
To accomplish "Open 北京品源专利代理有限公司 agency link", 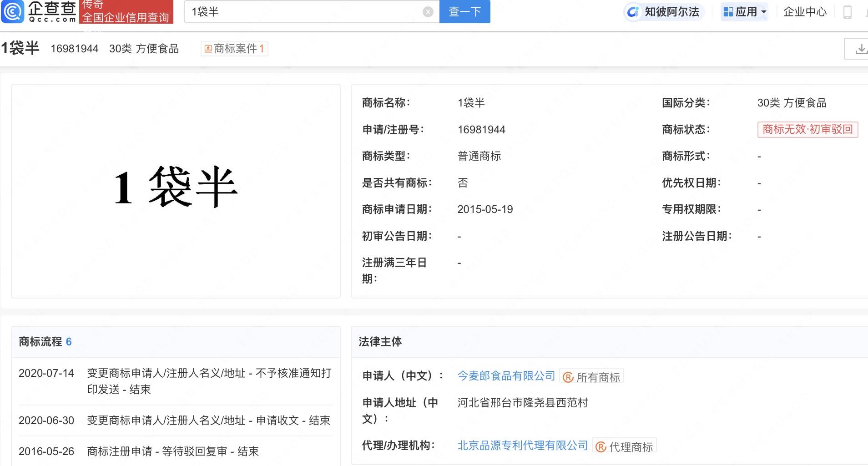I will point(523,446).
